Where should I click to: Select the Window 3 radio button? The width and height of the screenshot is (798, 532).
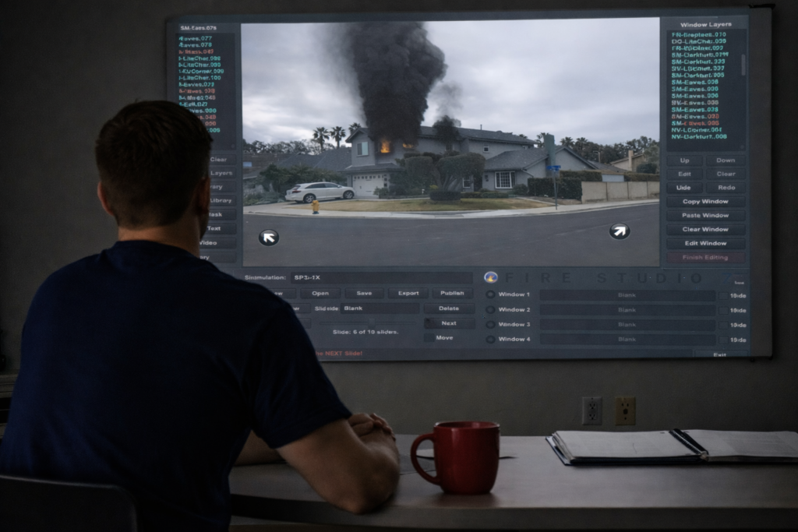[490, 325]
